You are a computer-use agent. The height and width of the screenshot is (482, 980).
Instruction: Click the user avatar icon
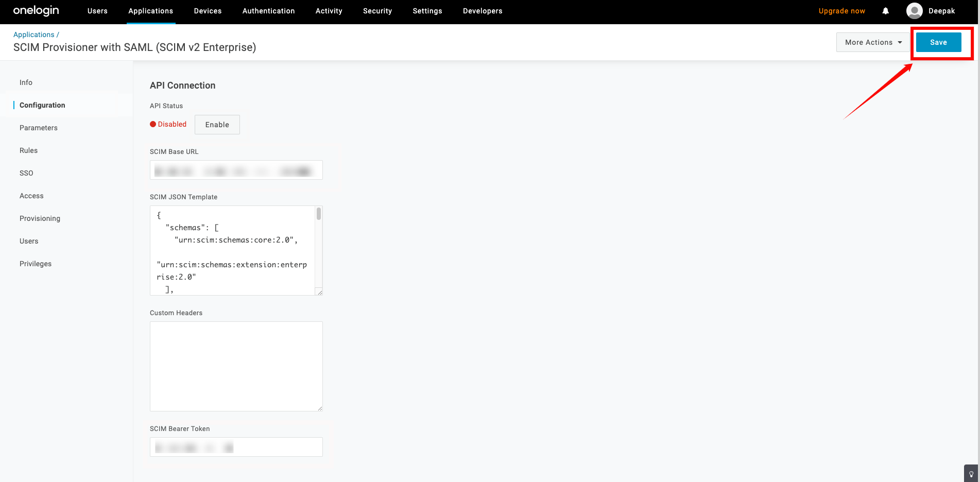914,11
